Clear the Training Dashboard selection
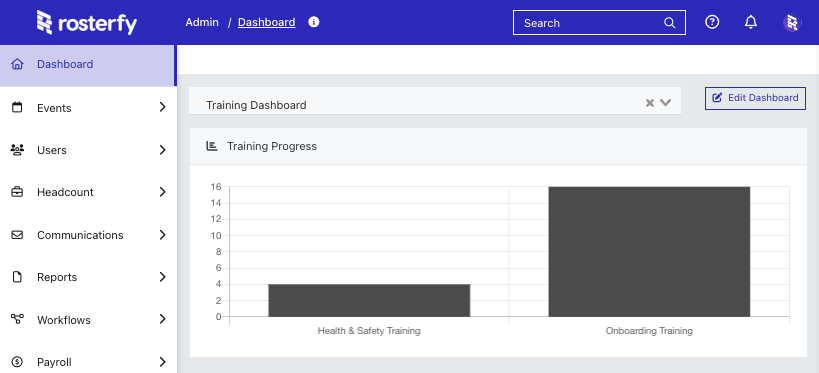Viewport: 819px width, 373px height. [650, 103]
